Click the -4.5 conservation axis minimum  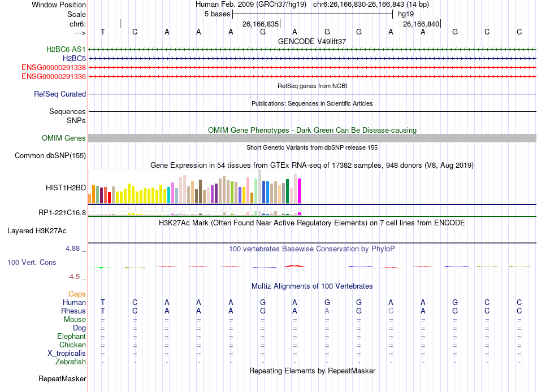click(73, 277)
